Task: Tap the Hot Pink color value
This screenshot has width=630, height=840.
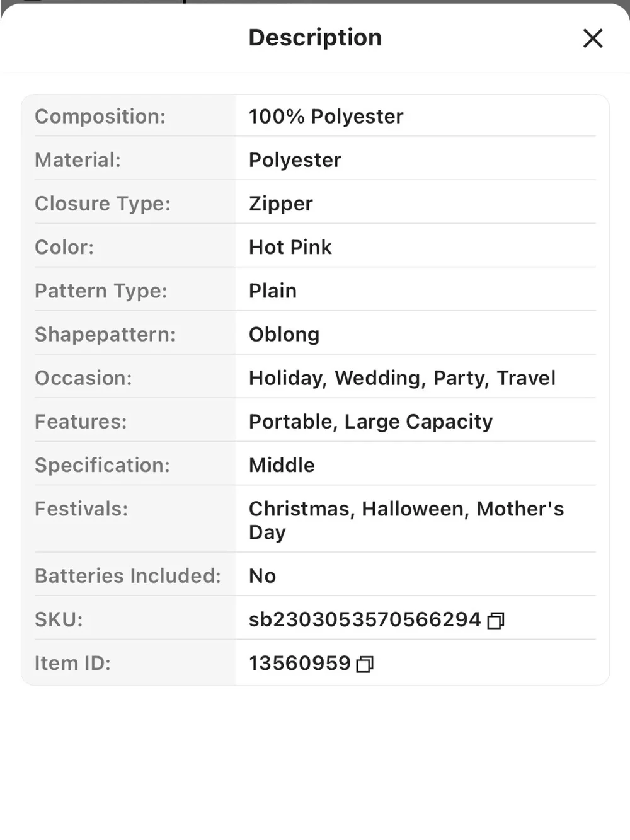Action: point(290,247)
